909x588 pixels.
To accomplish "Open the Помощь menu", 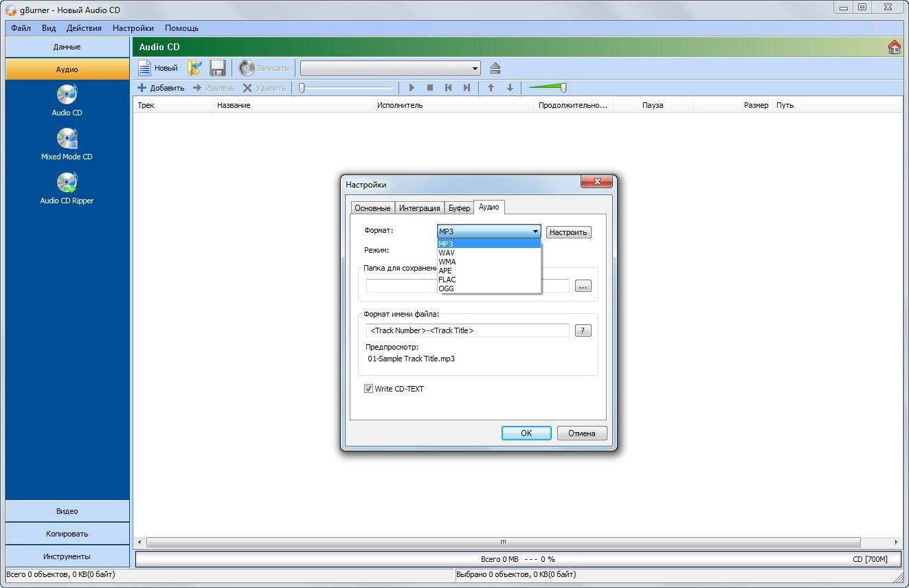I will (181, 28).
